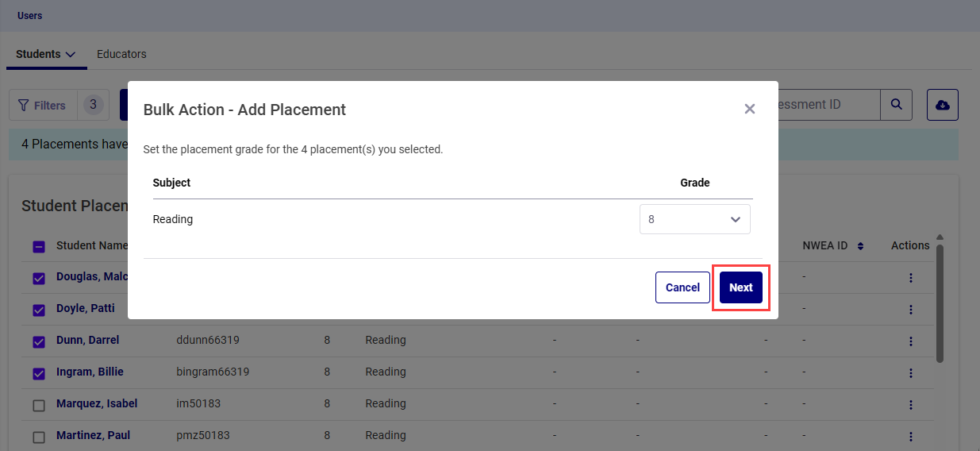
Task: Open actions menu for Martinez, Paul
Action: click(x=911, y=437)
